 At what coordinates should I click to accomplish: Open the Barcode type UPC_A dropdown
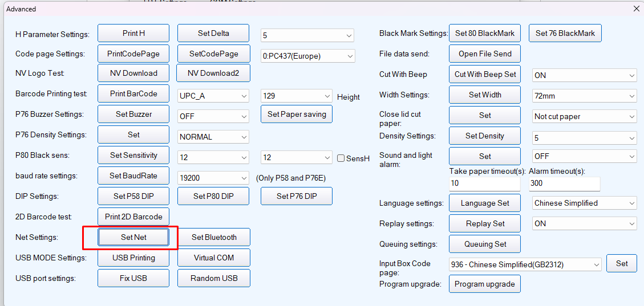pyautogui.click(x=213, y=96)
